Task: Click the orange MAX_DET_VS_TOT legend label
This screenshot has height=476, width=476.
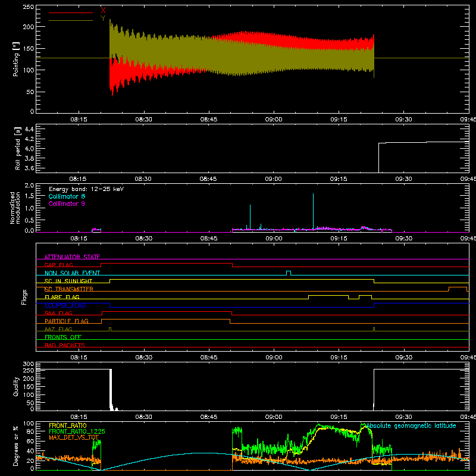Action: click(x=74, y=437)
